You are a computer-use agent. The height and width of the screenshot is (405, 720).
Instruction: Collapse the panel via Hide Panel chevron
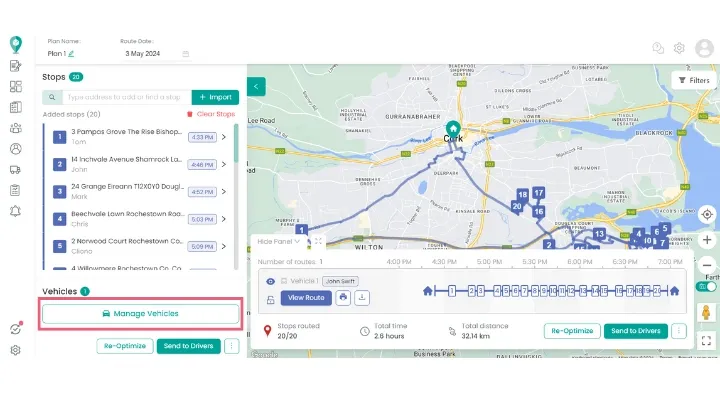297,241
